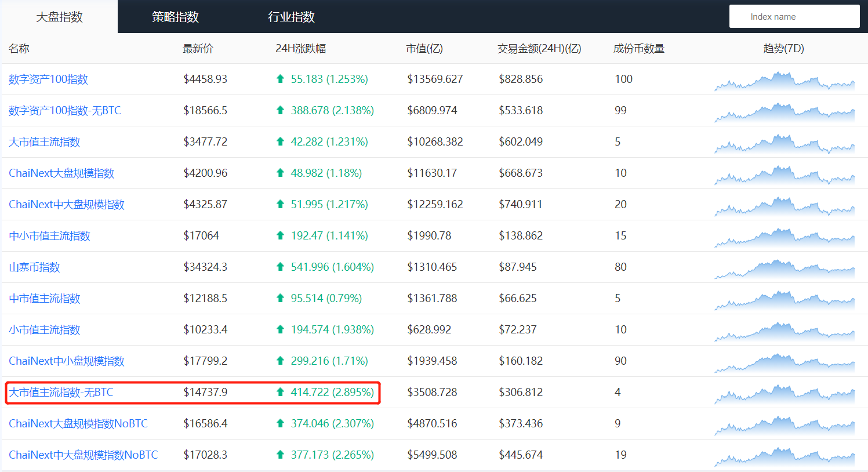
Task: Click the price $34324.3
Action: [205, 267]
